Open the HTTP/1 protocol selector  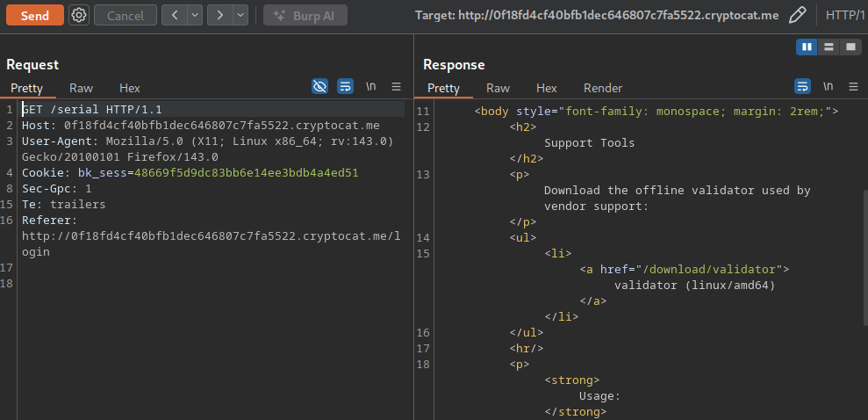coord(847,15)
